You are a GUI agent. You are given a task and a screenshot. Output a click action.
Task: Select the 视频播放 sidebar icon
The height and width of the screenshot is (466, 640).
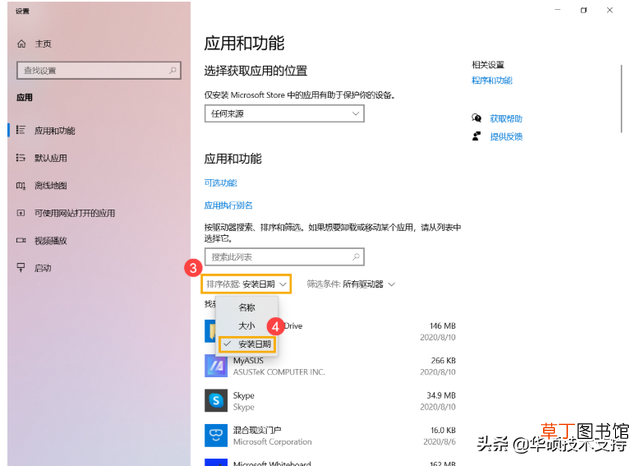[x=20, y=240]
